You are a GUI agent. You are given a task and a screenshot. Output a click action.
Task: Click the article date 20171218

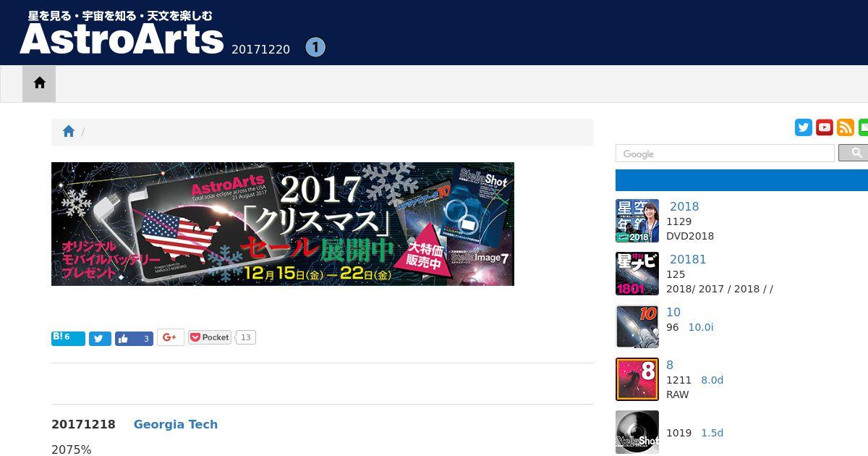click(83, 424)
